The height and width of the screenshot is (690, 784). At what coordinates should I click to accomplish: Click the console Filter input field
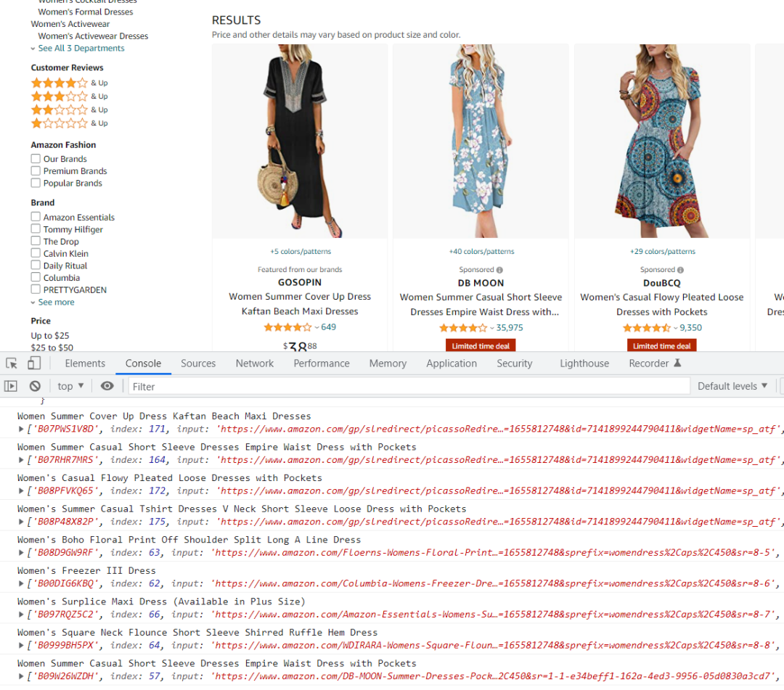pyautogui.click(x=409, y=386)
